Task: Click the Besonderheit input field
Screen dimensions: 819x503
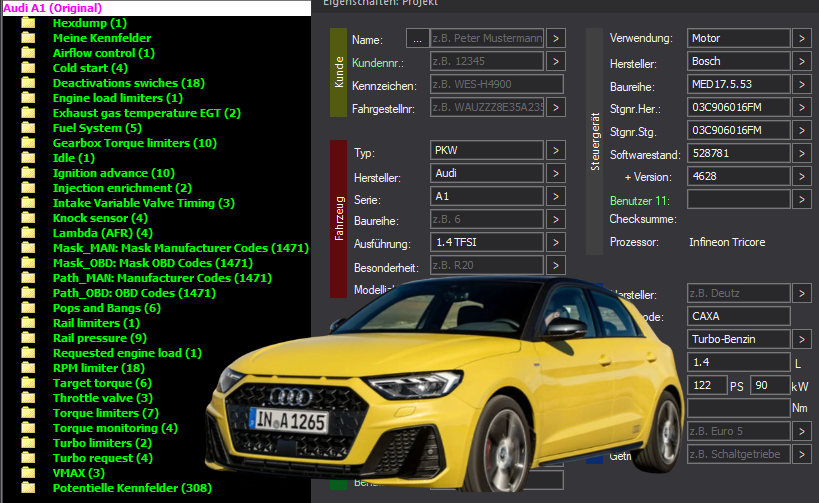Action: (487, 265)
